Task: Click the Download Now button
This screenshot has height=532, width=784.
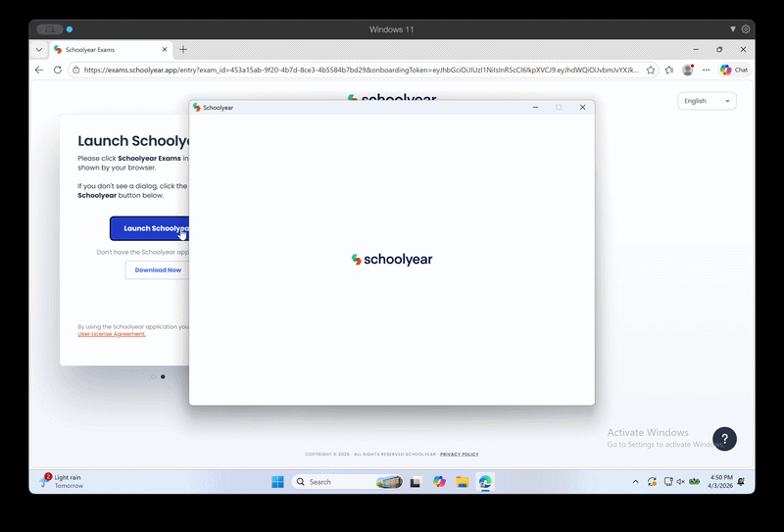Action: click(157, 270)
